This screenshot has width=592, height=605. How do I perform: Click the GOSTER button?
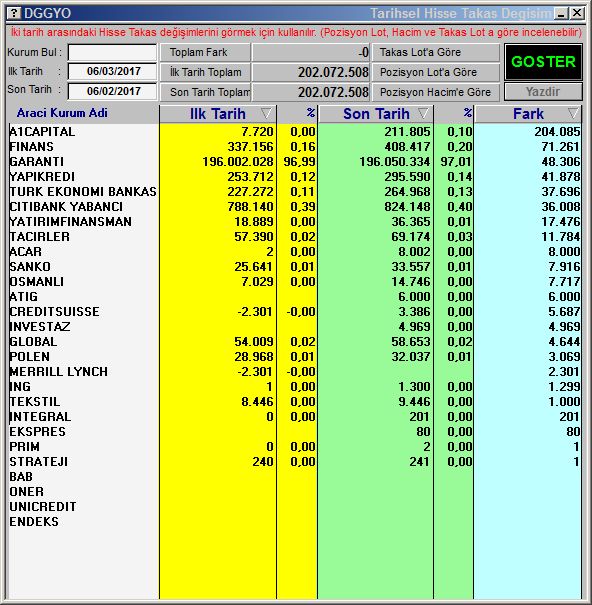click(543, 62)
